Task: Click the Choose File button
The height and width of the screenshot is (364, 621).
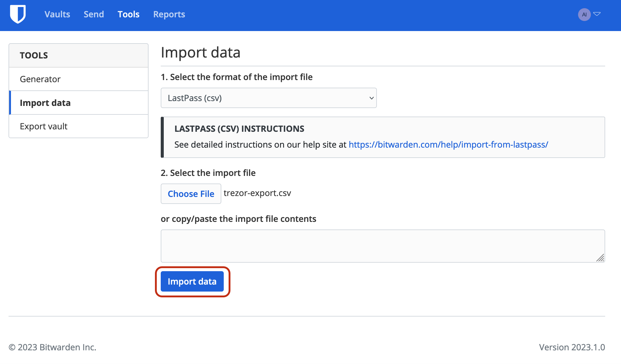Action: pos(191,194)
